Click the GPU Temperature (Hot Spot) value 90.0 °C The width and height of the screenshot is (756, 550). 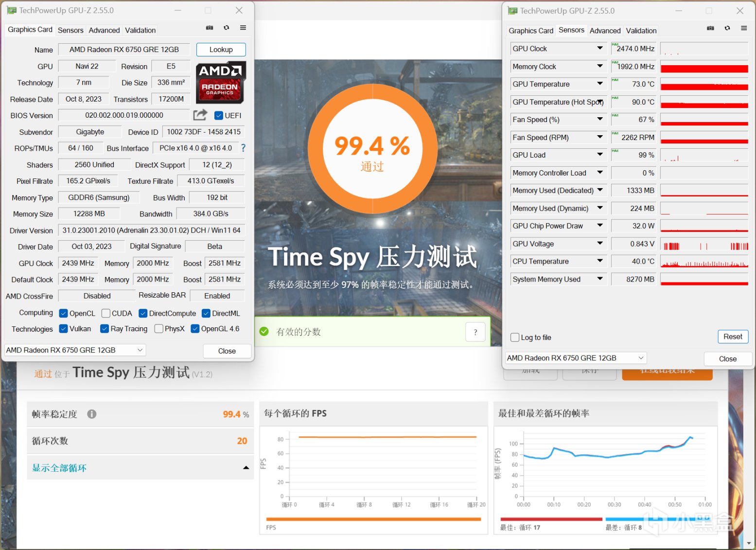(633, 102)
